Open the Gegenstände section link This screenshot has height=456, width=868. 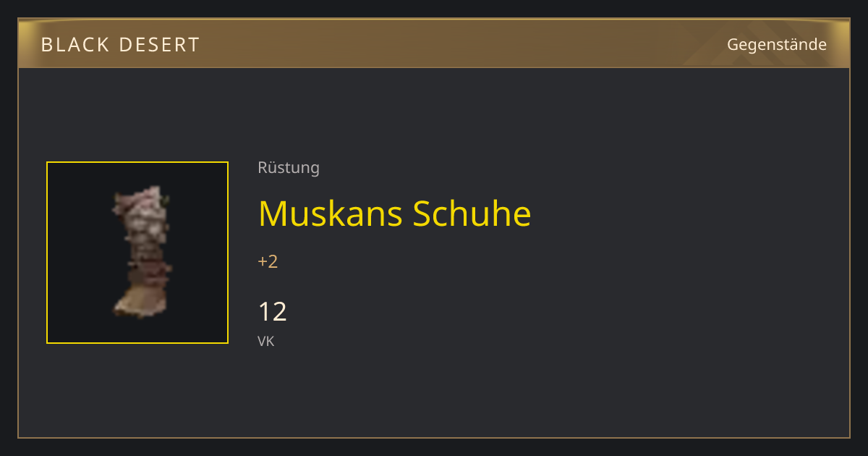click(x=776, y=44)
